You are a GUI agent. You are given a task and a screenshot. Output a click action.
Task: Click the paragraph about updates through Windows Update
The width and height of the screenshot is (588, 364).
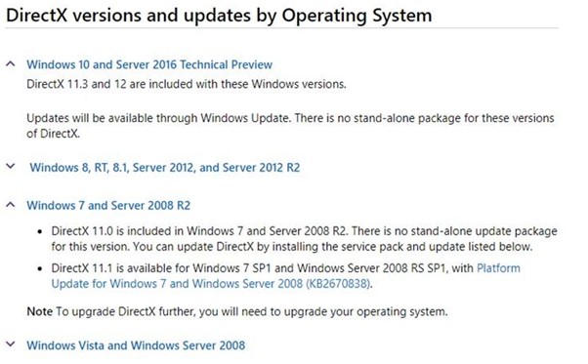point(290,126)
